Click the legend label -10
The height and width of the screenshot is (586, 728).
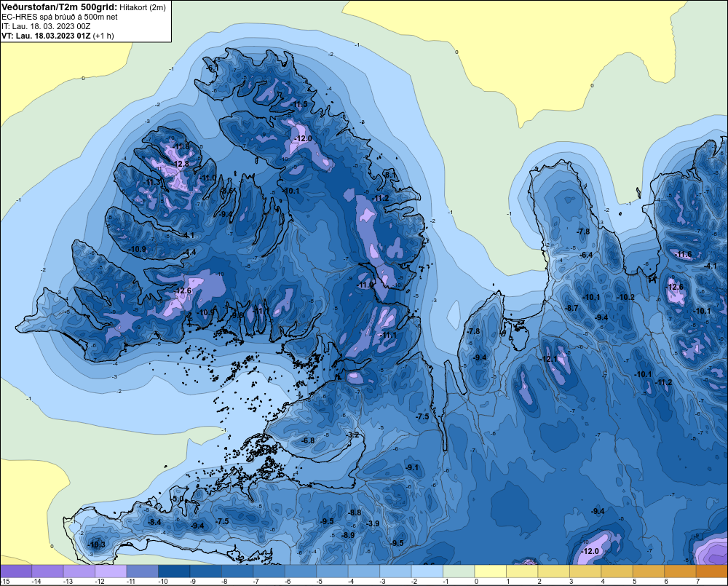[163, 582]
